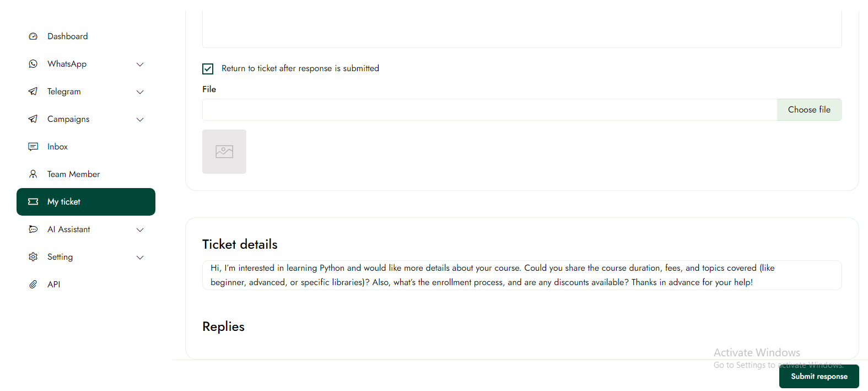Click the Setting gear icon
The image size is (868, 391).
pyautogui.click(x=33, y=257)
